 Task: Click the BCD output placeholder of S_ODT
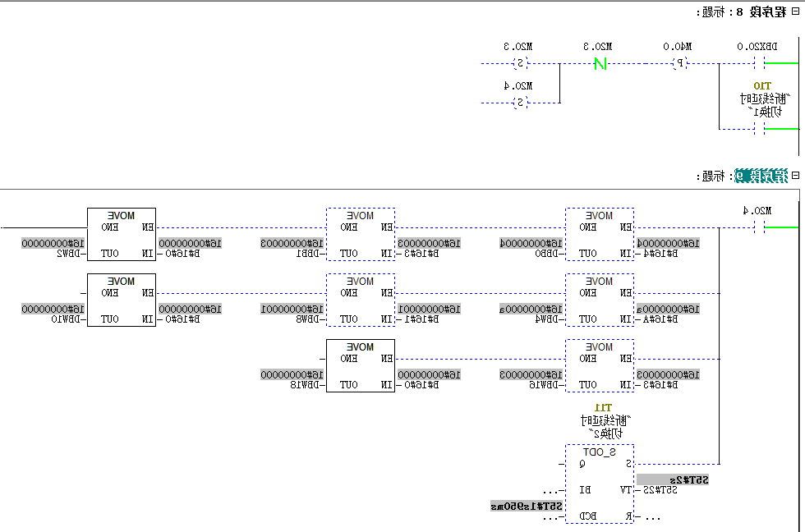pyautogui.click(x=551, y=517)
